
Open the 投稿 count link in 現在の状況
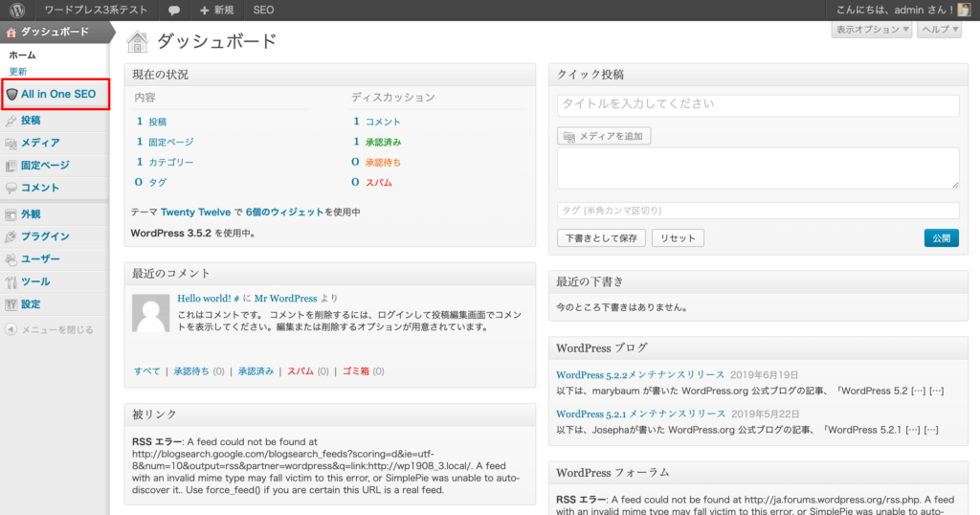(158, 122)
